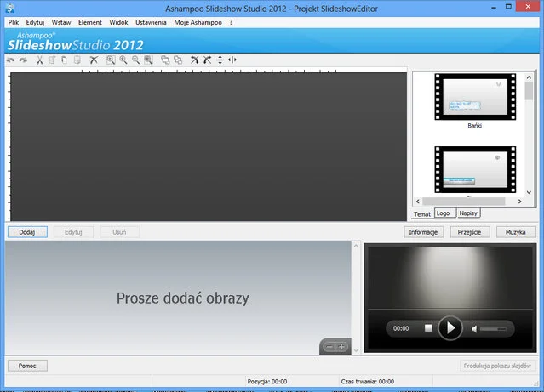This screenshot has height=392, width=544.
Task: Click the Pozycja: 00:00 status text
Action: pyautogui.click(x=267, y=382)
